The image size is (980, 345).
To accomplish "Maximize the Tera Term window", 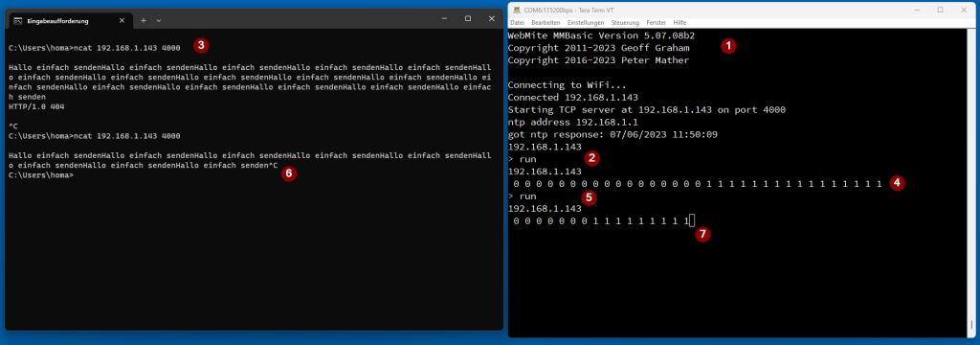I will pyautogui.click(x=940, y=10).
